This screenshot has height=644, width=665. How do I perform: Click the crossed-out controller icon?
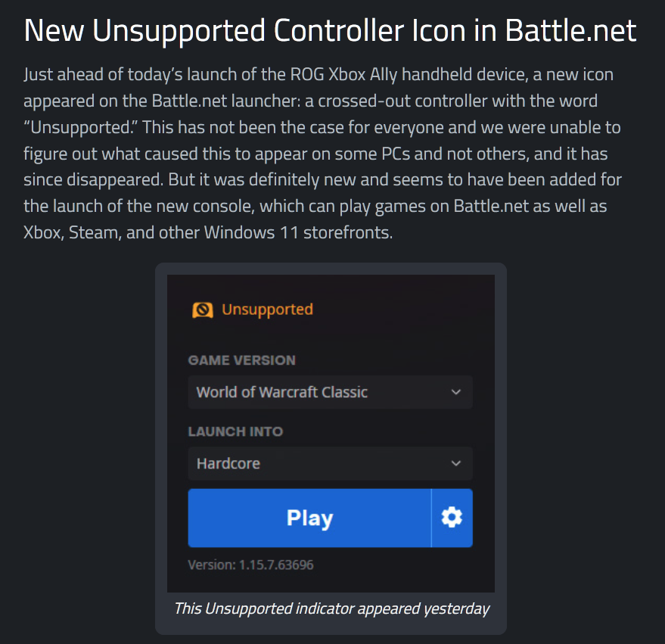coord(203,310)
